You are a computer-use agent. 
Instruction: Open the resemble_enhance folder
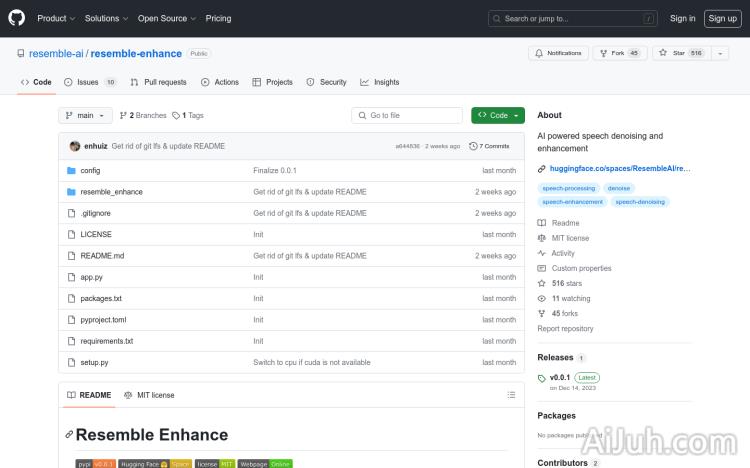coord(111,192)
